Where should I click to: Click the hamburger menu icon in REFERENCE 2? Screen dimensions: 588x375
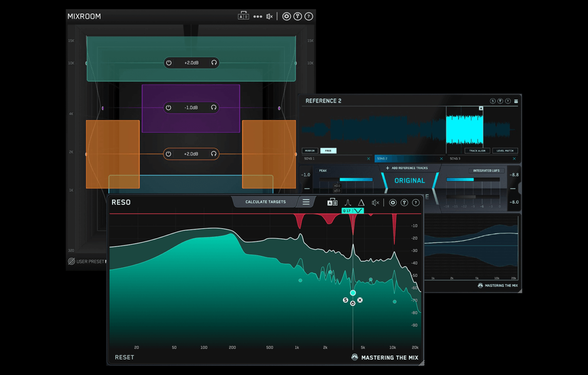tap(516, 101)
